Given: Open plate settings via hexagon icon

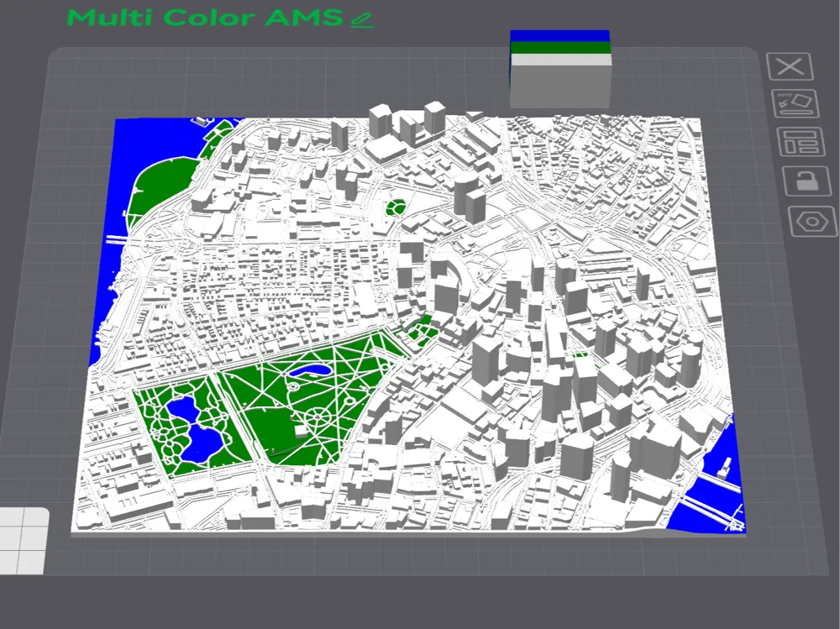Looking at the screenshot, I should click(812, 221).
